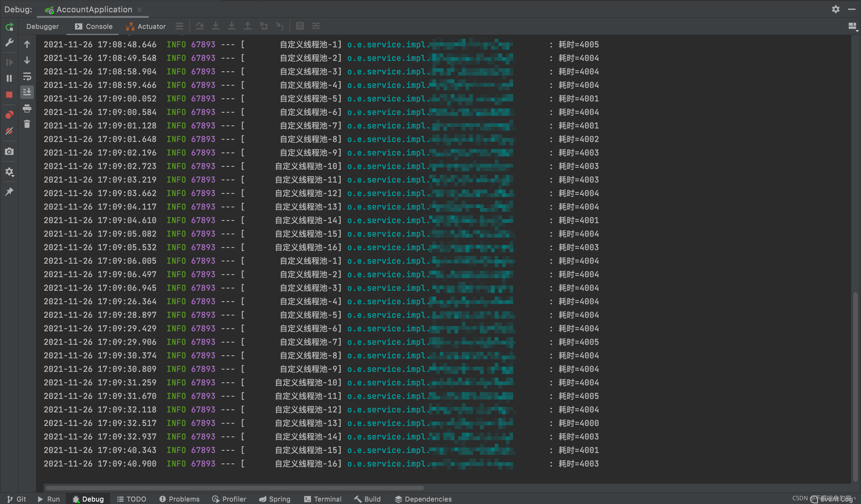861x504 pixels.
Task: Click the horizontal scrollbar below the console
Action: (234, 488)
